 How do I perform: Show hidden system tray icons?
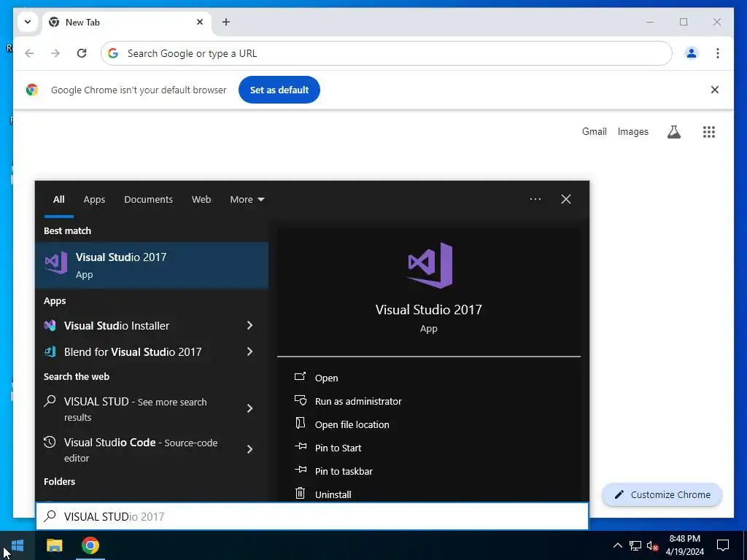coord(617,545)
